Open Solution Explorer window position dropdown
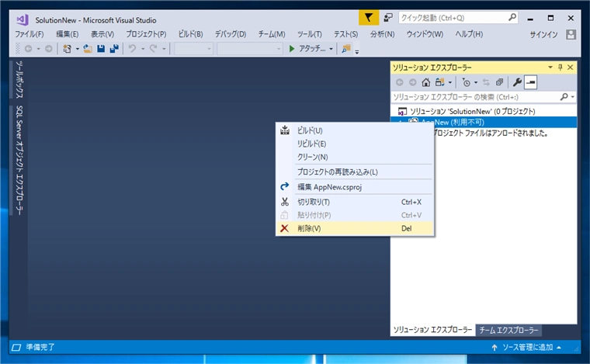 pyautogui.click(x=550, y=68)
